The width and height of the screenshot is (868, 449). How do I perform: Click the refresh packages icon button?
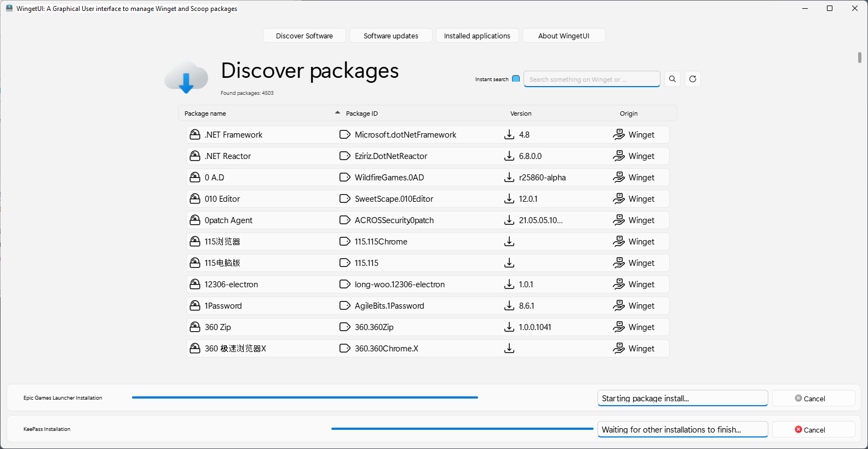point(693,79)
